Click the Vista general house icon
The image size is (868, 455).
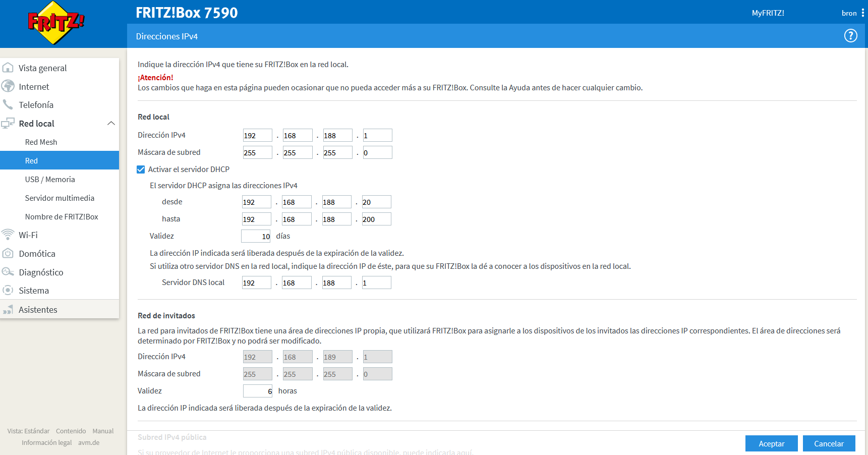(8, 68)
